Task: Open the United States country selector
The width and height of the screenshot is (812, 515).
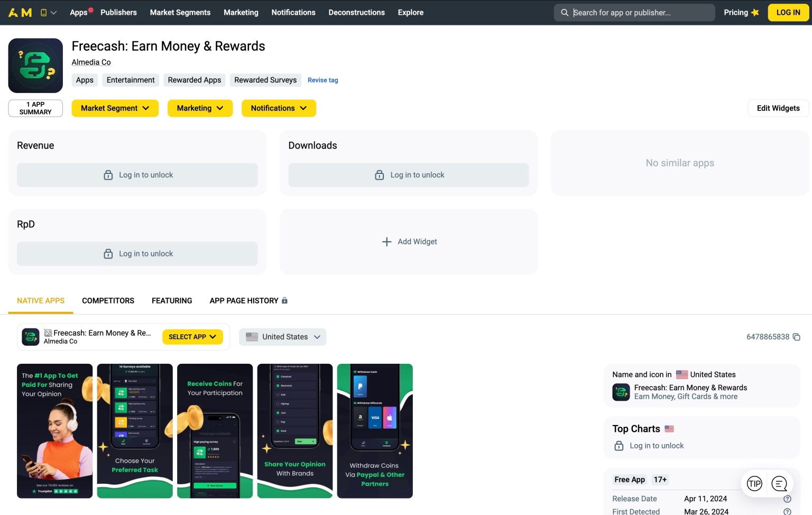Action: 282,337
